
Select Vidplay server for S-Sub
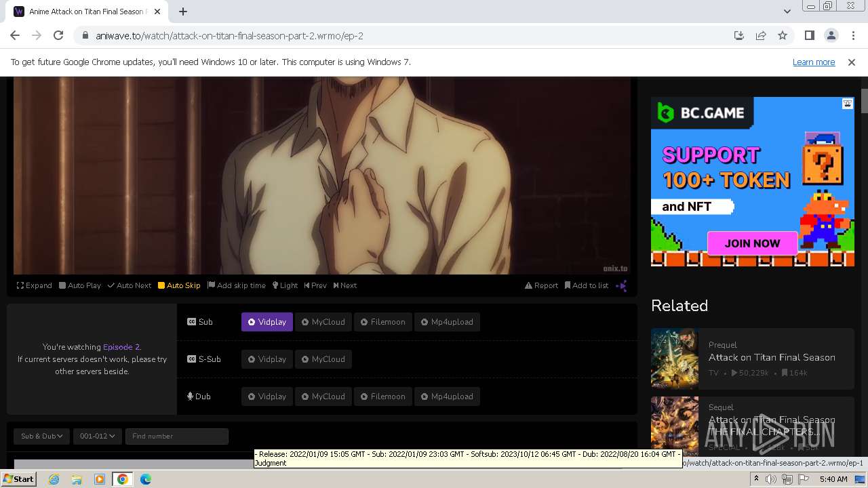point(267,359)
